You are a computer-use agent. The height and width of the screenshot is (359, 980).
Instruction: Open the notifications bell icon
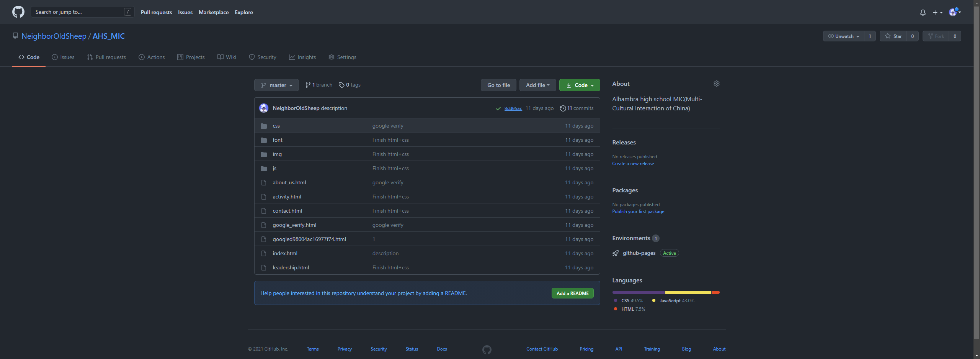pyautogui.click(x=923, y=12)
